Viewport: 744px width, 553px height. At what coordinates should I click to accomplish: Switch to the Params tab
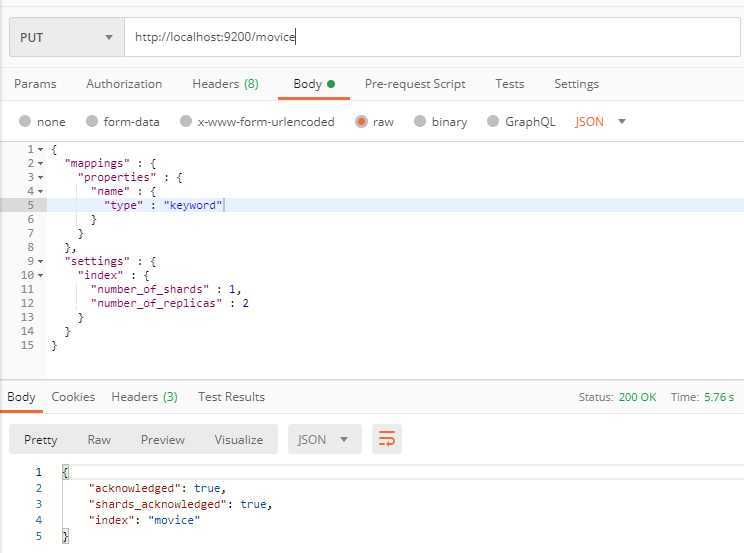pyautogui.click(x=35, y=84)
